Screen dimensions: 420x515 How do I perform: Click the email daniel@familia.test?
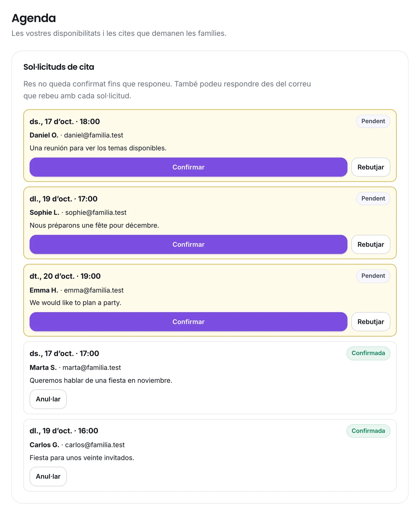(94, 135)
